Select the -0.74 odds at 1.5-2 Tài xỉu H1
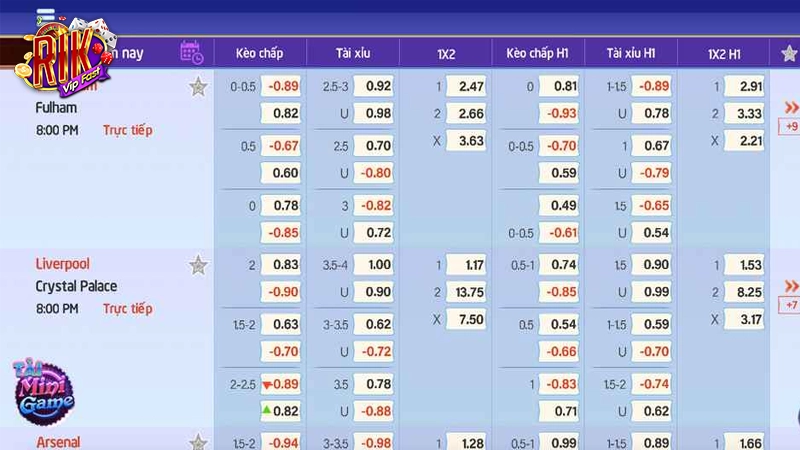The image size is (800, 450). coord(652,384)
